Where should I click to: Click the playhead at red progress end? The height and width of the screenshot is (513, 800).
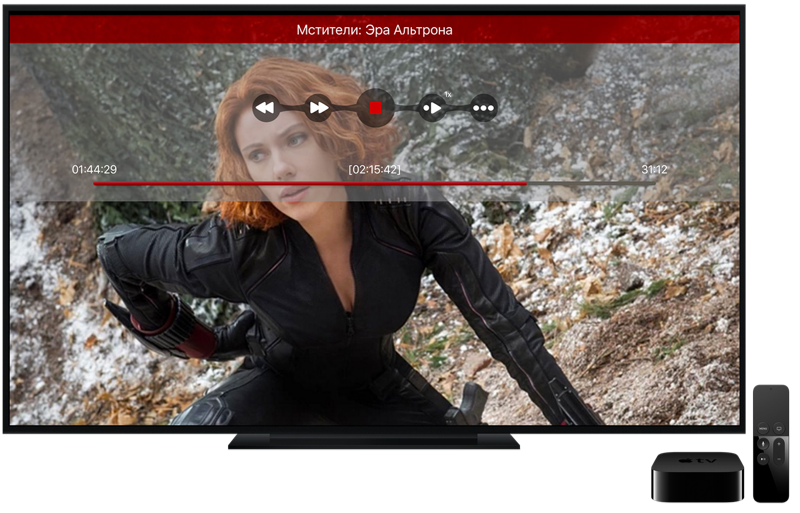point(526,184)
